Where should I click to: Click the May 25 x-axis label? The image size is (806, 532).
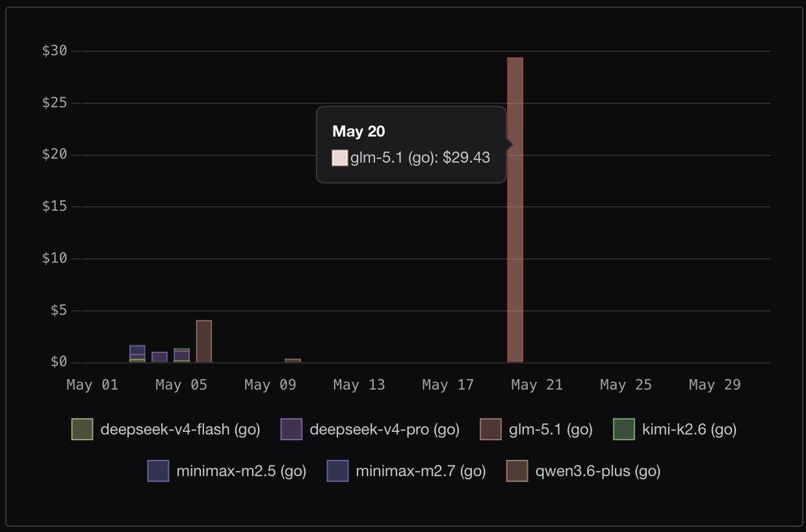pos(626,385)
